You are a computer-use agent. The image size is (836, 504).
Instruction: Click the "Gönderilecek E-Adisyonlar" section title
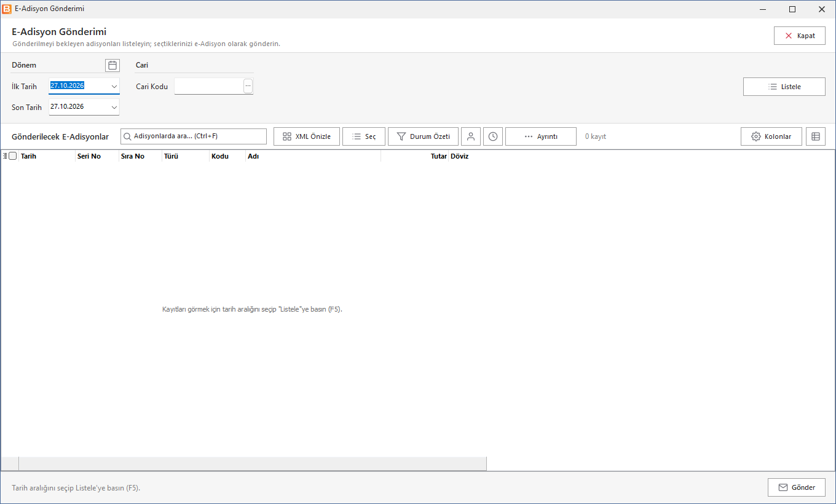(60, 136)
